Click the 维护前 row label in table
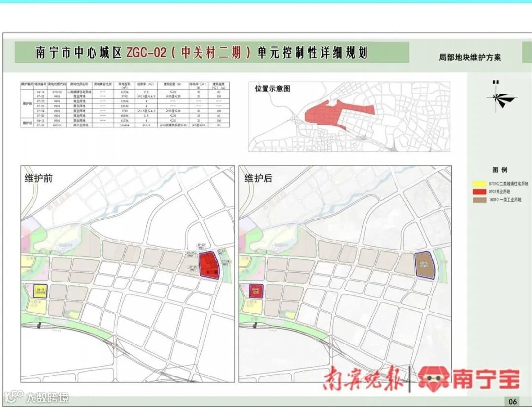This screenshot has width=532, height=407. point(26,104)
